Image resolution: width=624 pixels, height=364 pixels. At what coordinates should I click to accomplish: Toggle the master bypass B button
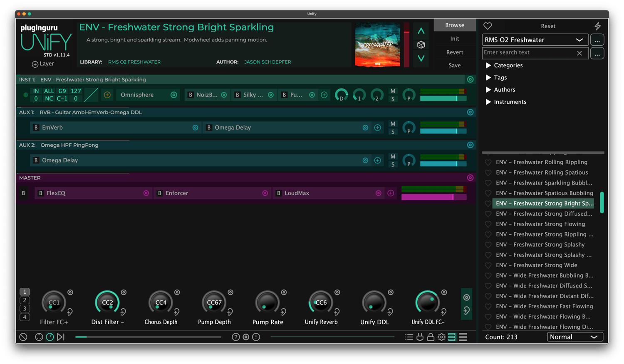click(x=23, y=193)
